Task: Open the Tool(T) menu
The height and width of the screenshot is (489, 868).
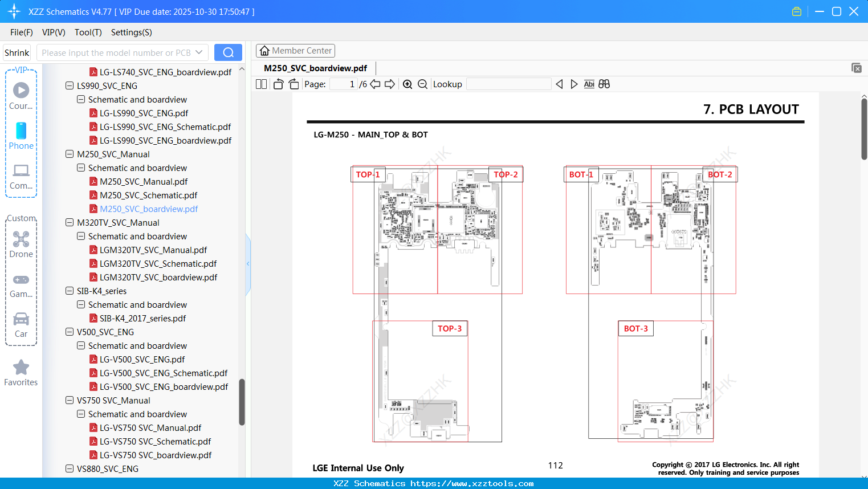Action: coord(88,32)
